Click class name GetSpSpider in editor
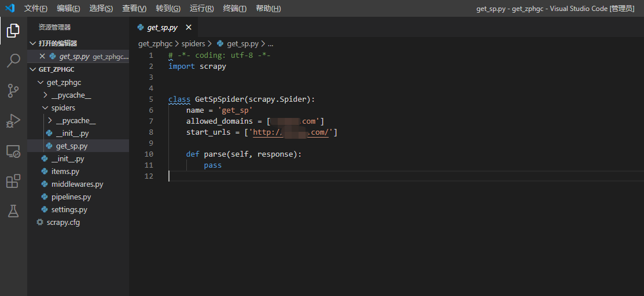This screenshot has width=644, height=296. [x=219, y=99]
